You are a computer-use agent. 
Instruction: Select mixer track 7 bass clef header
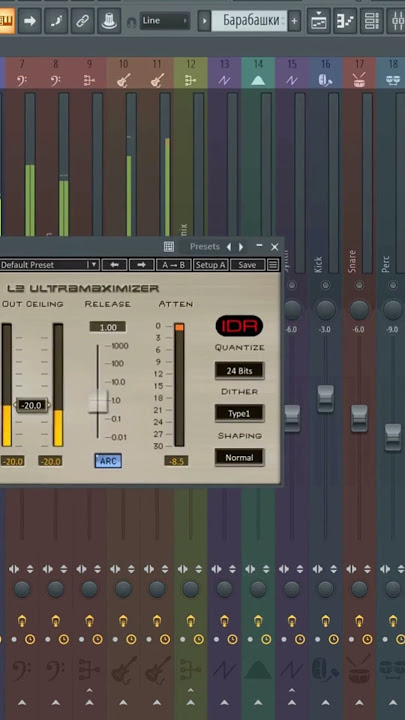tap(22, 73)
